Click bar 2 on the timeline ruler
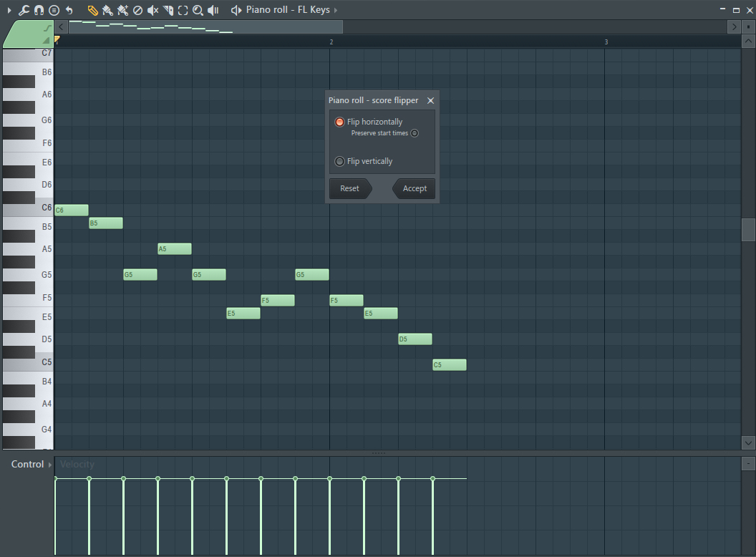Screen dimensions: 756x557 pos(331,42)
